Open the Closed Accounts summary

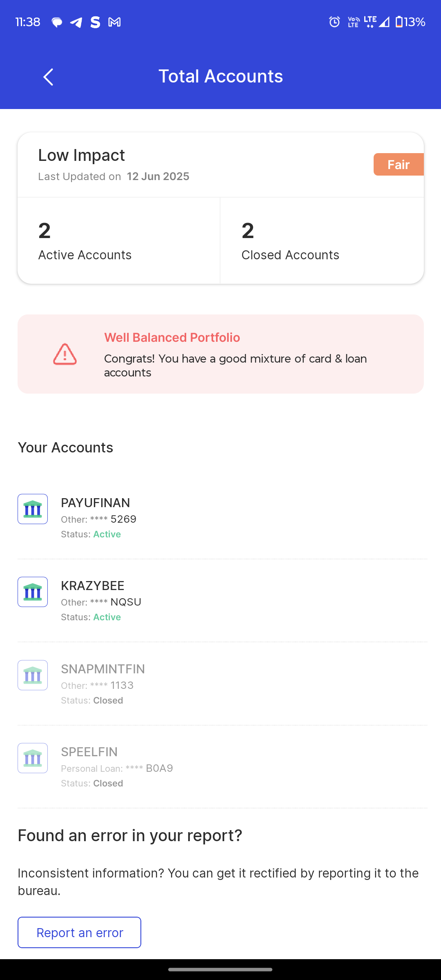pyautogui.click(x=322, y=241)
